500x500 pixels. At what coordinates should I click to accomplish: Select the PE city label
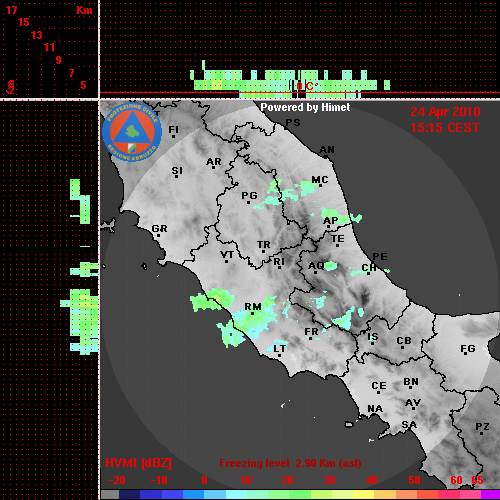click(380, 256)
